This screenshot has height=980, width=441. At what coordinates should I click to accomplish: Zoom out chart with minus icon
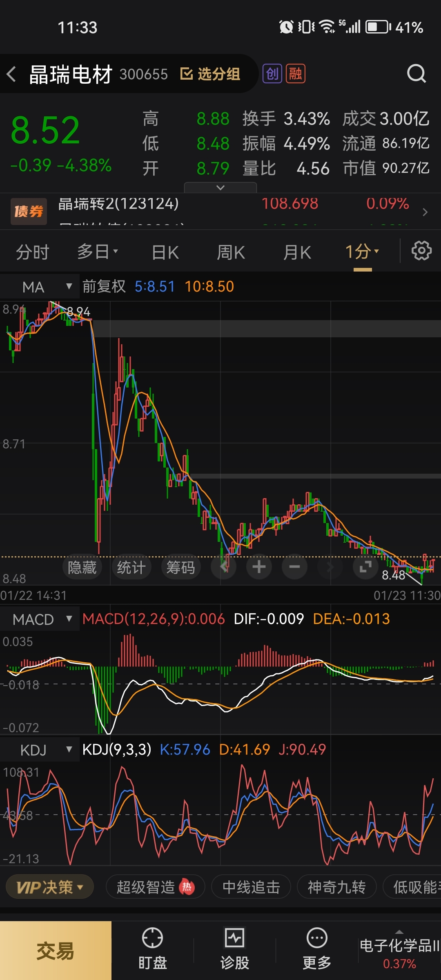[x=294, y=567]
